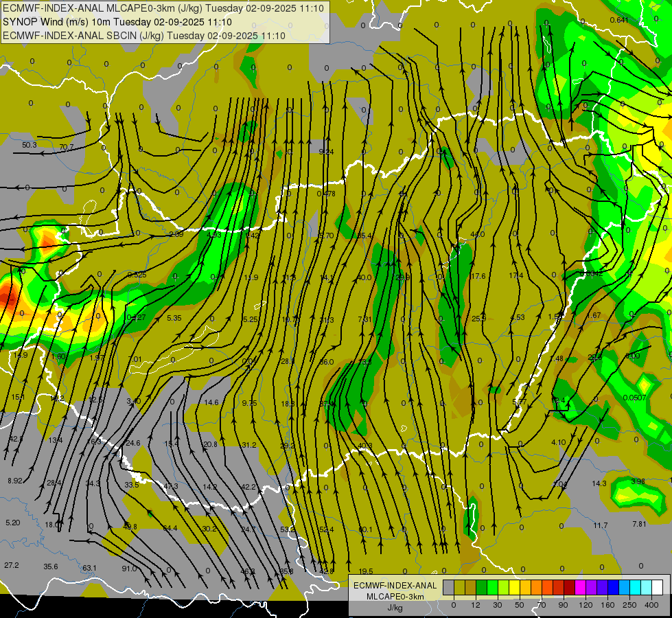Click the SBCIN header line
The height and width of the screenshot is (618, 672).
point(144,36)
